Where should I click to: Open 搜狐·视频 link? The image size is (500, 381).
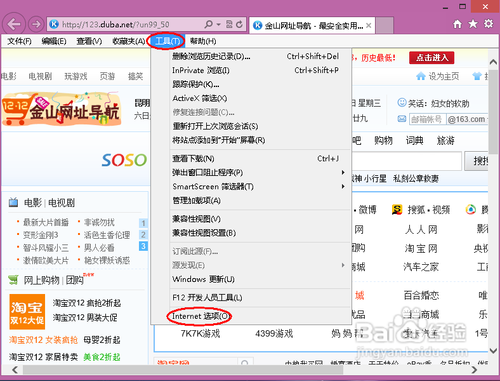click(x=428, y=210)
